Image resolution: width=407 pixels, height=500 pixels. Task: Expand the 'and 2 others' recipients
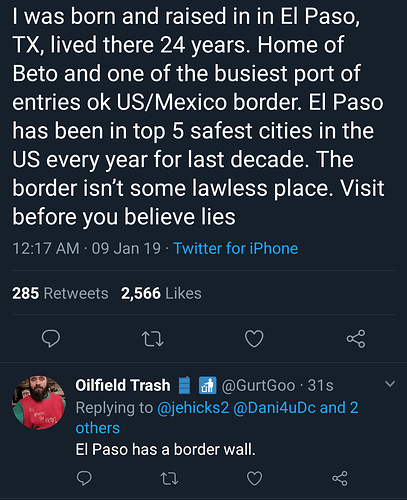click(x=217, y=418)
